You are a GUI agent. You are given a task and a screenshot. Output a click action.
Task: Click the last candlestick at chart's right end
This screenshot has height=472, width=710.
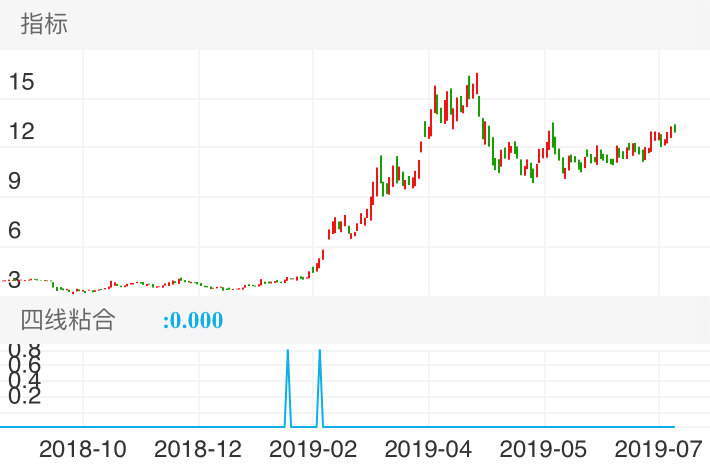(675, 128)
